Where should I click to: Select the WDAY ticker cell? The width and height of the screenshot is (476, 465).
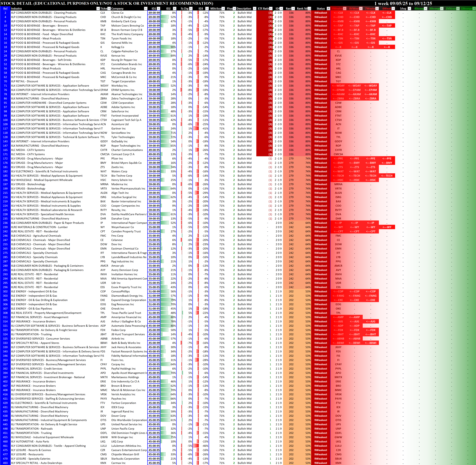pyautogui.click(x=104, y=86)
